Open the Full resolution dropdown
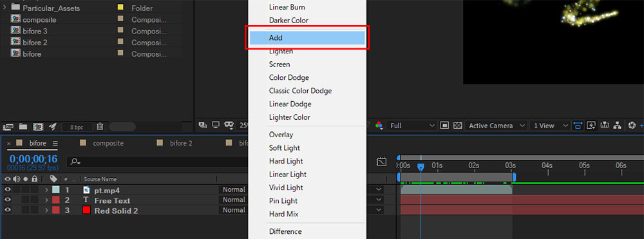The image size is (644, 239). pyautogui.click(x=412, y=126)
